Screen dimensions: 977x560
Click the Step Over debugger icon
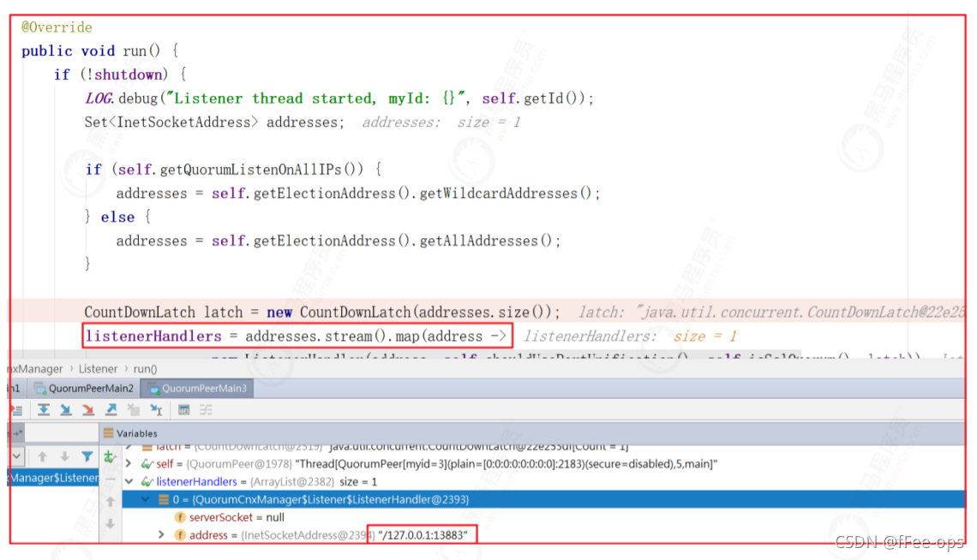click(x=44, y=409)
